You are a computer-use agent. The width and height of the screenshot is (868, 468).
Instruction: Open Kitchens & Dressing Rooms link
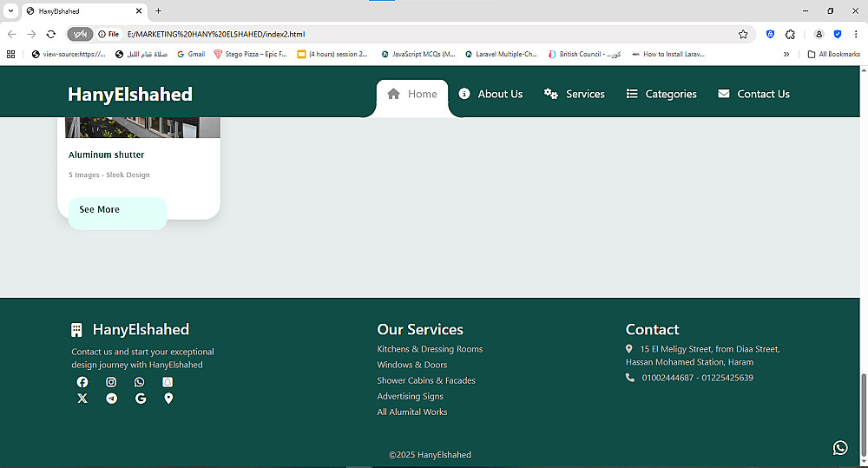pyautogui.click(x=430, y=349)
